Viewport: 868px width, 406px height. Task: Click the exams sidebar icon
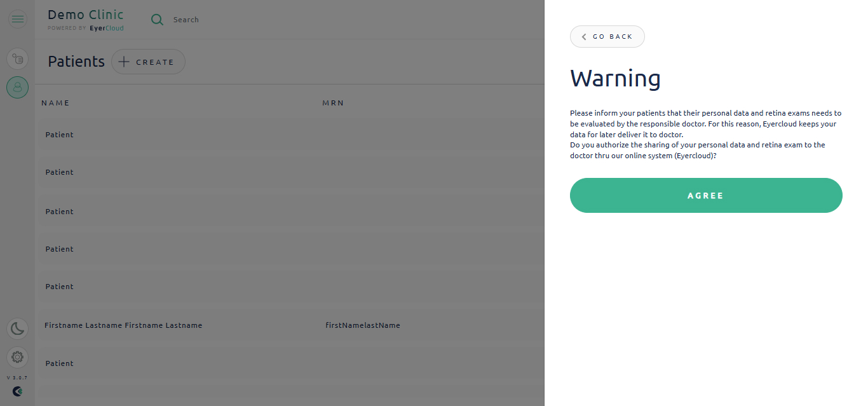click(x=17, y=59)
